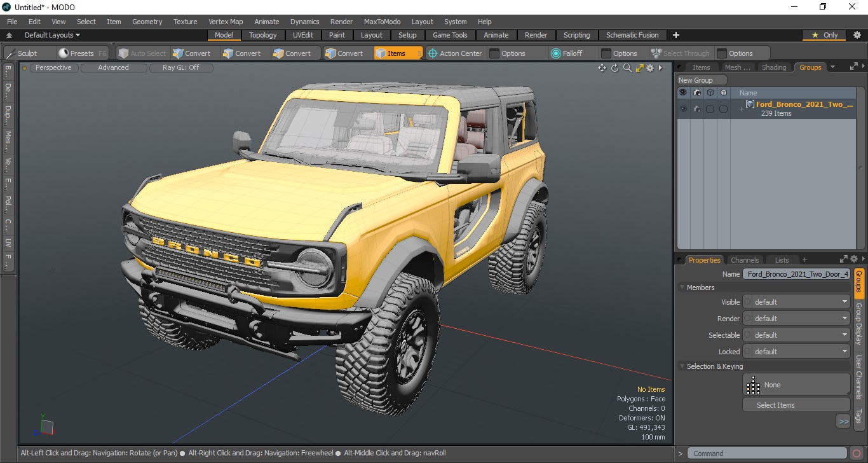Toggle first checkbox in Ford_Bronco row
Screen dimensions: 868x463
pos(710,109)
